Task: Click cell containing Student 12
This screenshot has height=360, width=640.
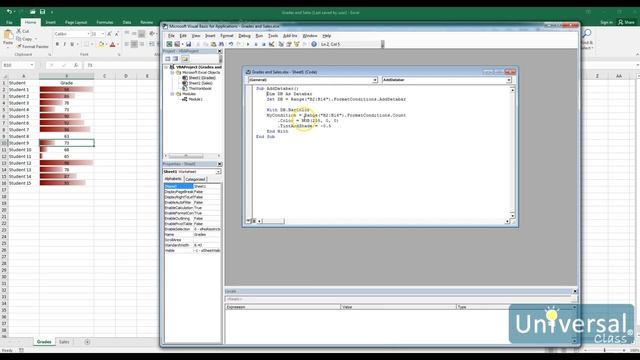Action: [x=23, y=163]
